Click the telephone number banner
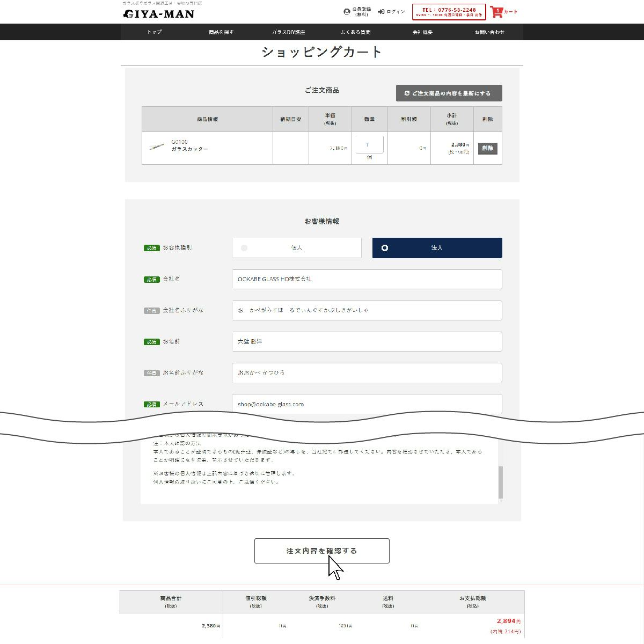The width and height of the screenshot is (644, 644). [x=449, y=12]
